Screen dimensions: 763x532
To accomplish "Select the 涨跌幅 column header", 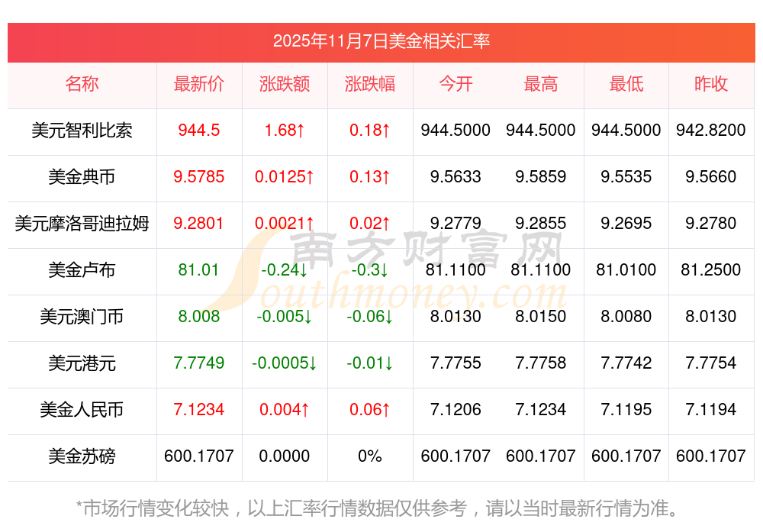I will click(370, 84).
